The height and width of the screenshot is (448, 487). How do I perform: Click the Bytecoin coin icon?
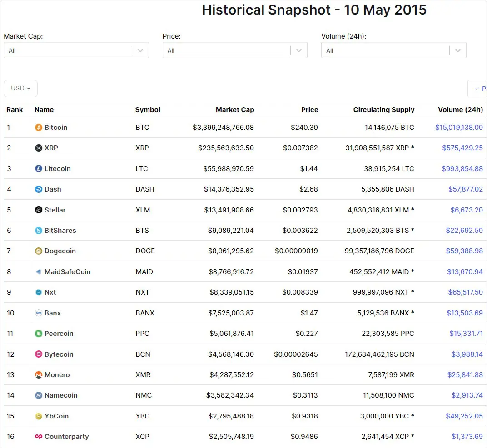tap(39, 354)
